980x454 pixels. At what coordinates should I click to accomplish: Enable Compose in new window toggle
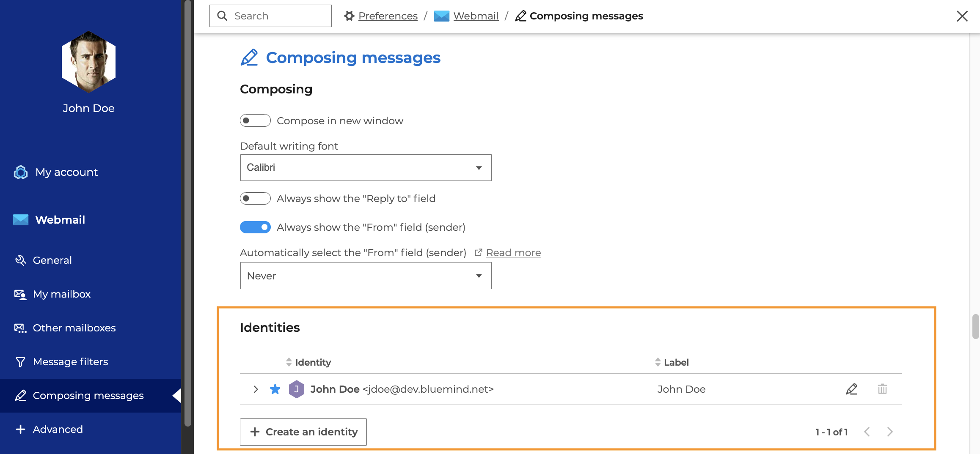pyautogui.click(x=255, y=120)
